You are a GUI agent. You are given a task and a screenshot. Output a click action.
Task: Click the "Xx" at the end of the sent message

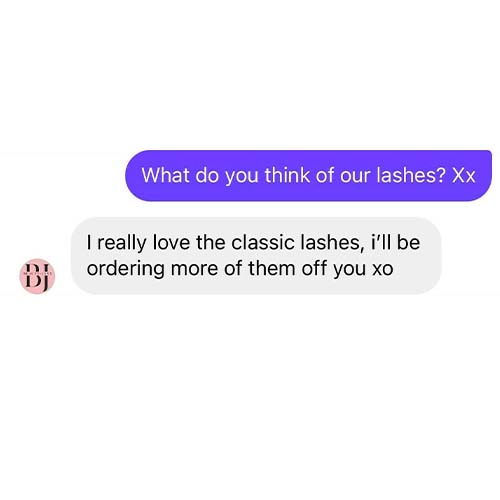(463, 175)
